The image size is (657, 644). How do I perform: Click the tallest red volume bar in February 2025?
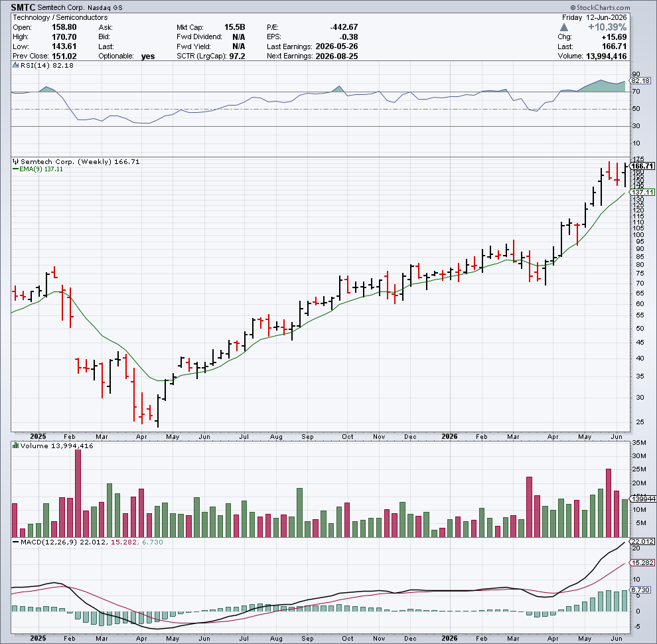coord(78,493)
